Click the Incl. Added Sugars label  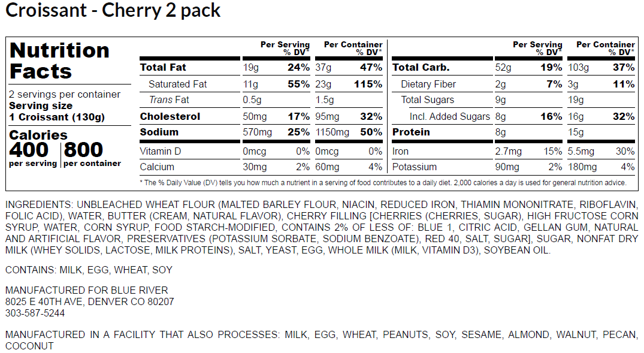449,116
